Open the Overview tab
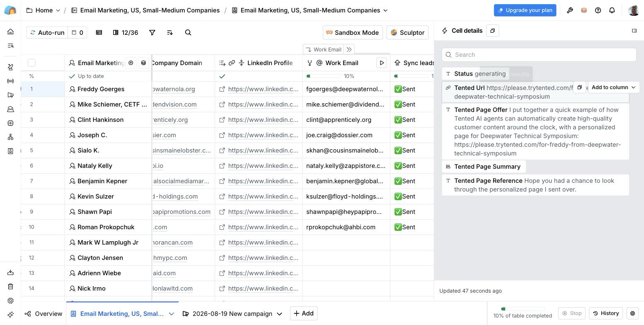This screenshot has height=325, width=644. click(44, 314)
